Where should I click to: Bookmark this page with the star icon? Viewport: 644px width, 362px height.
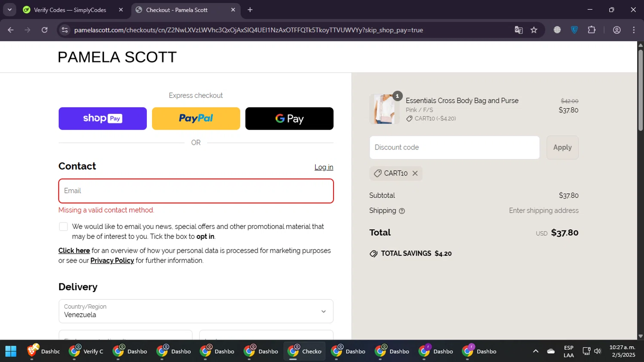534,30
